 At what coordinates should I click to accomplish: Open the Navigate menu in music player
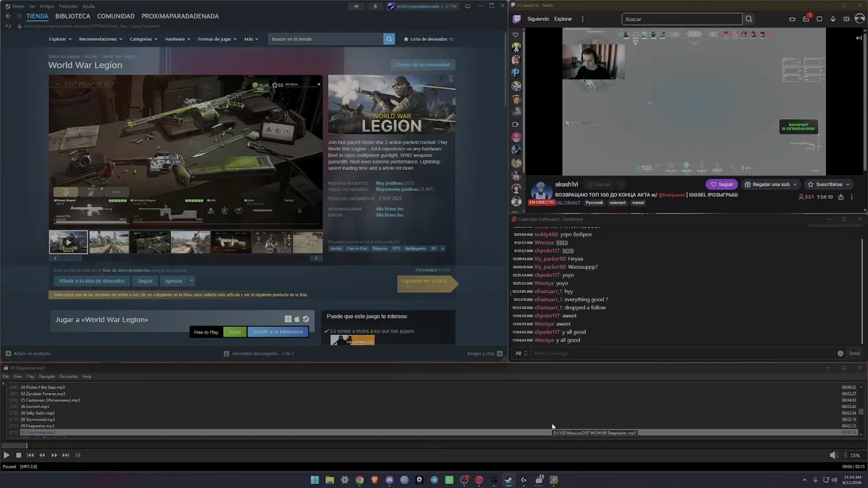pos(47,376)
